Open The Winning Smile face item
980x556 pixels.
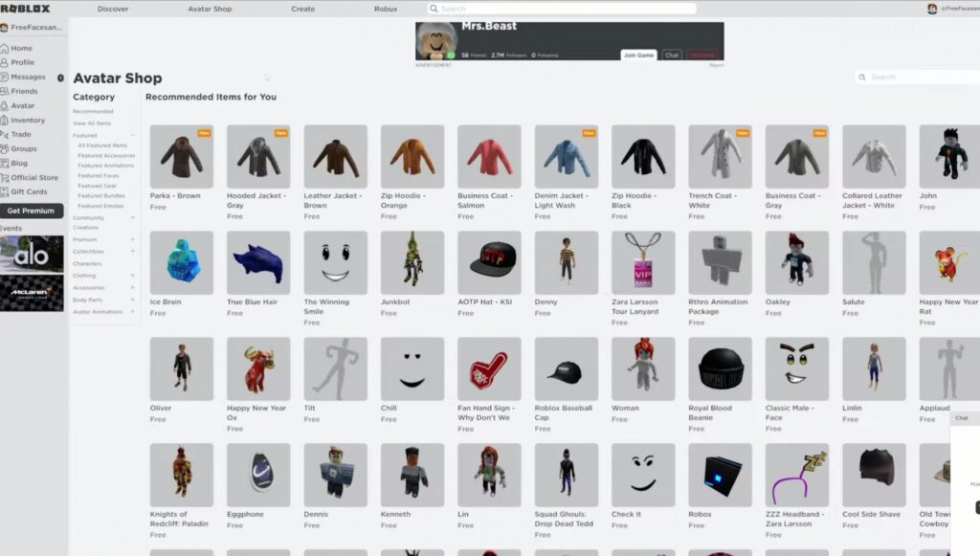(335, 263)
